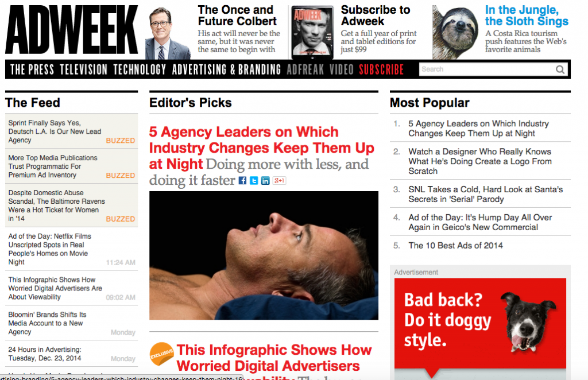The image size is (588, 380).
Task: Open the Colbert photo thumbnail
Action: click(168, 33)
